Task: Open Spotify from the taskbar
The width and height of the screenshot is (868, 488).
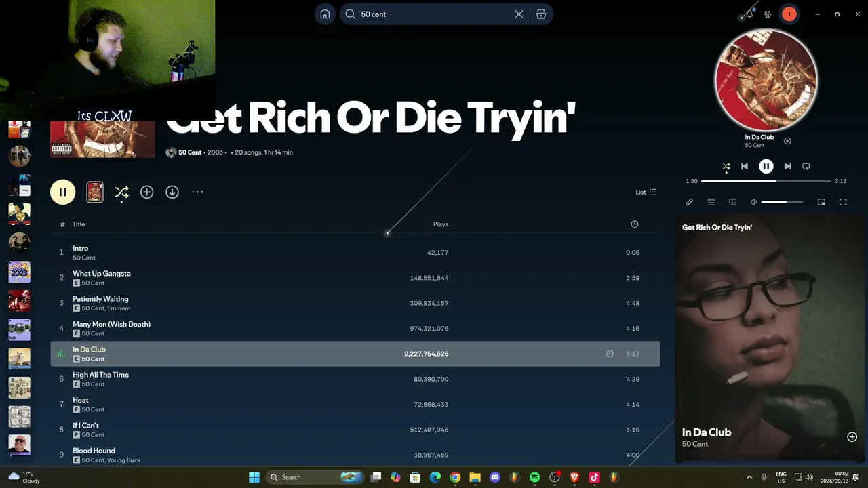Action: (534, 477)
